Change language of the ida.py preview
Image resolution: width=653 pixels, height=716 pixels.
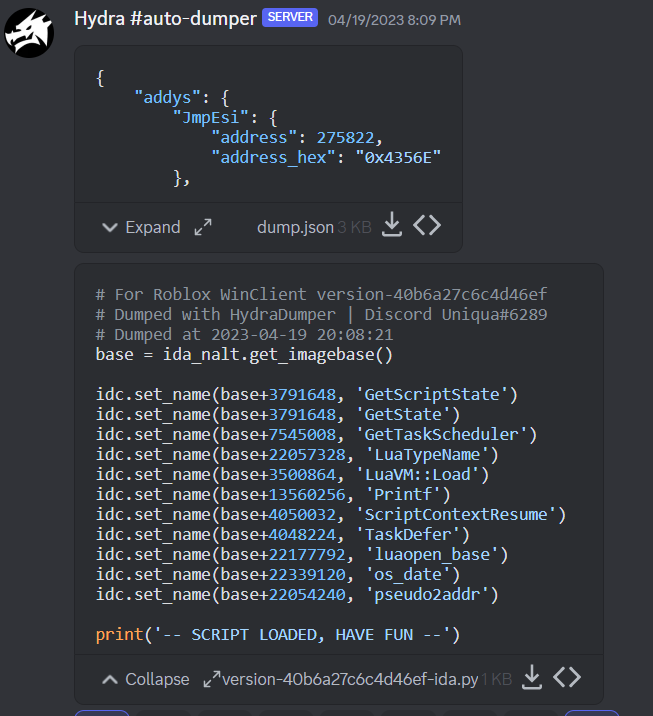click(567, 677)
